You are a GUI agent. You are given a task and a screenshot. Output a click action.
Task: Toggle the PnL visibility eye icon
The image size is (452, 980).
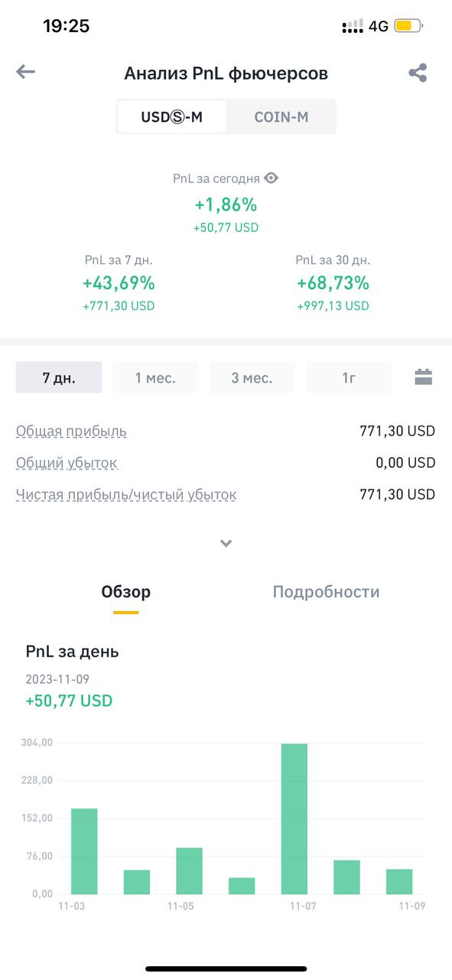tap(271, 178)
